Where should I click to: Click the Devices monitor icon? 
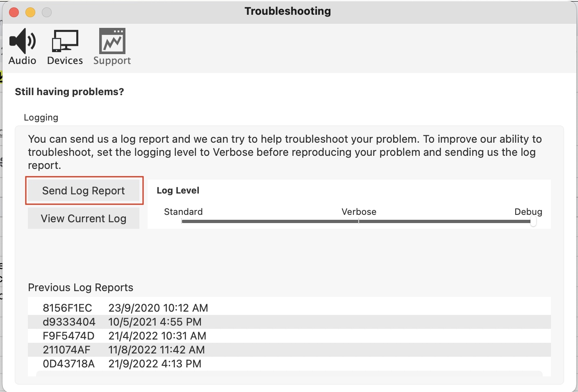tap(64, 41)
